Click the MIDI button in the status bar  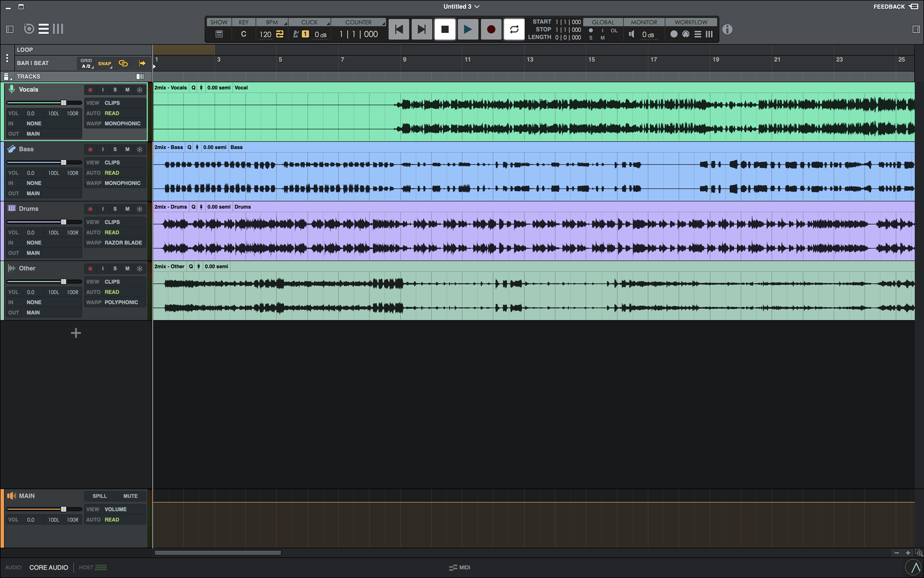(x=460, y=568)
